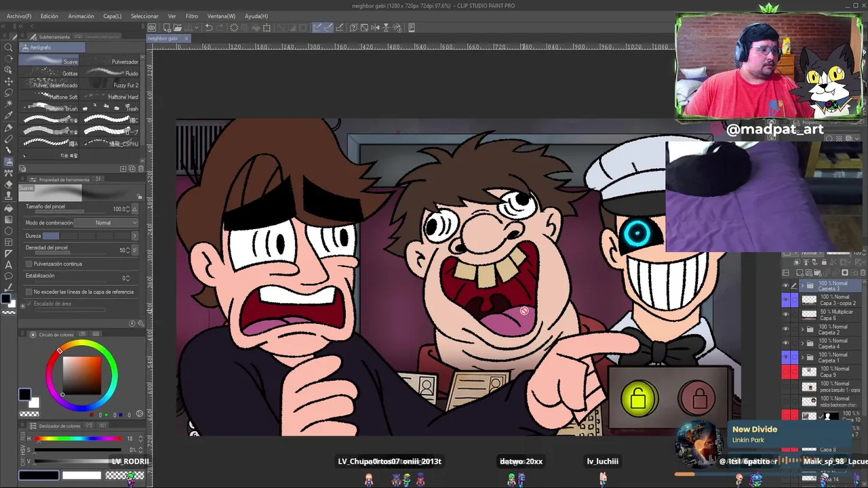Open the Animación menu

(x=81, y=16)
